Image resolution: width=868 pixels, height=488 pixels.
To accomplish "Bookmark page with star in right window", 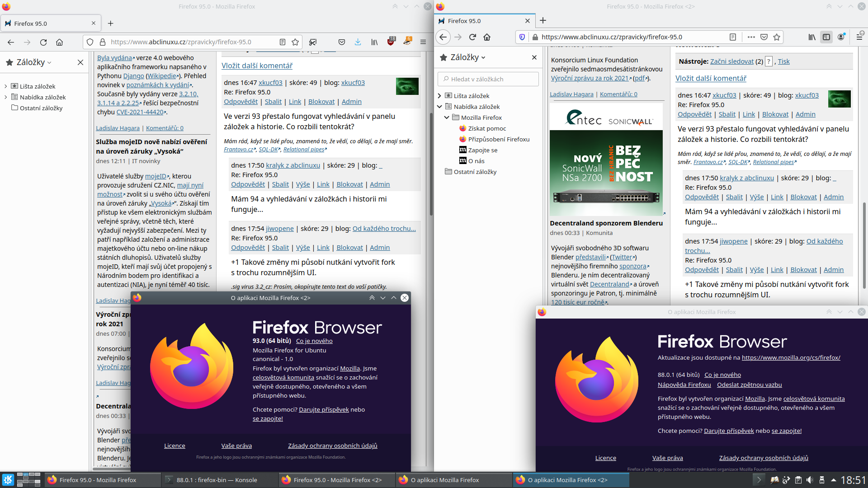I will [777, 37].
